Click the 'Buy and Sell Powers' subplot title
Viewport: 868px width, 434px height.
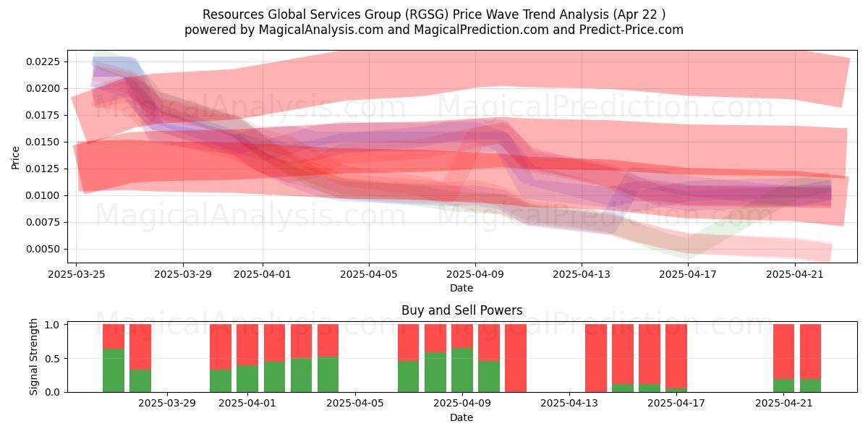(x=461, y=310)
